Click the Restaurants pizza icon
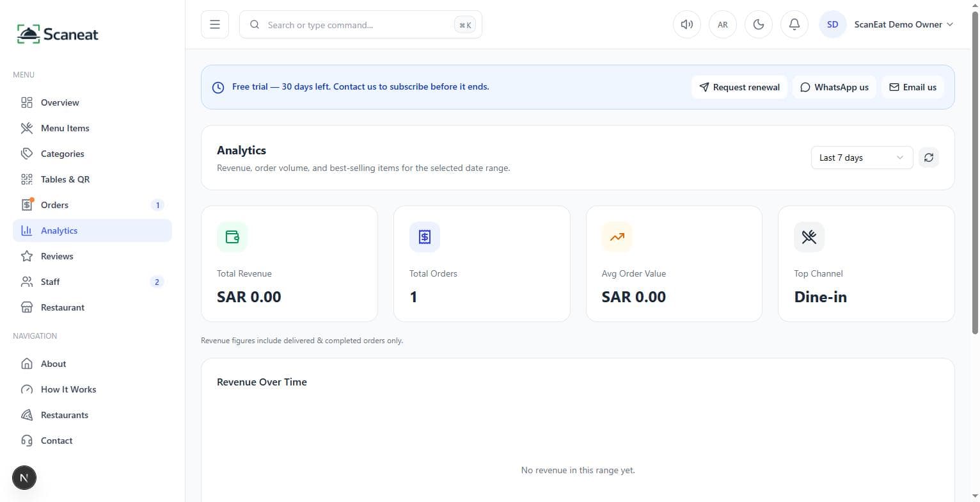The width and height of the screenshot is (980, 502). pos(27,415)
